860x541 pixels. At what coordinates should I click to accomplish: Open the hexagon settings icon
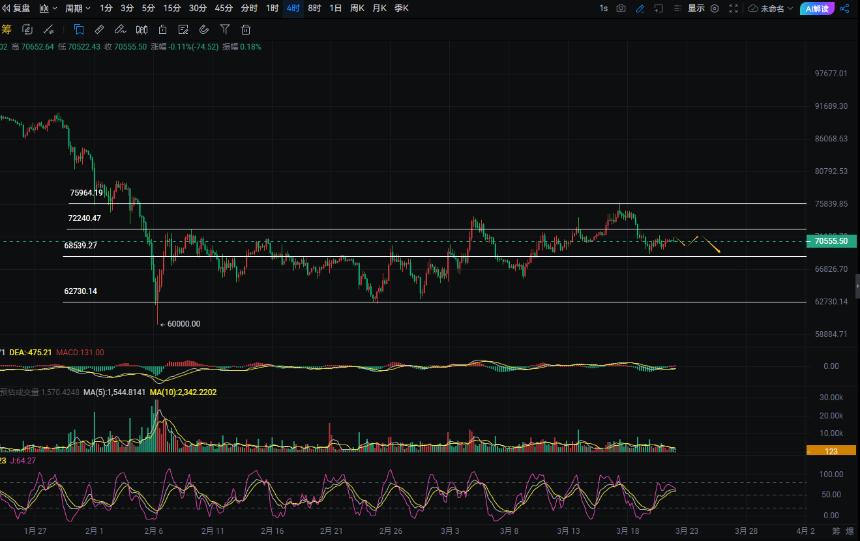pos(715,8)
